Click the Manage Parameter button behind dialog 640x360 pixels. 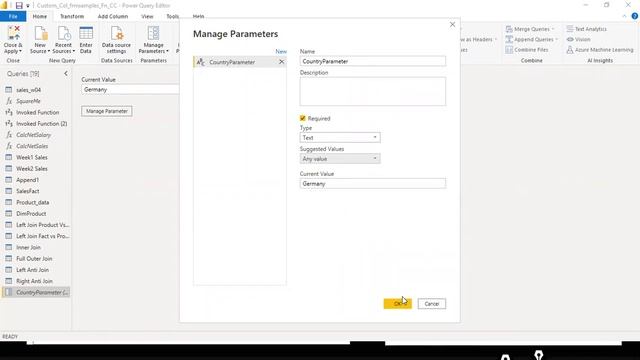point(107,111)
